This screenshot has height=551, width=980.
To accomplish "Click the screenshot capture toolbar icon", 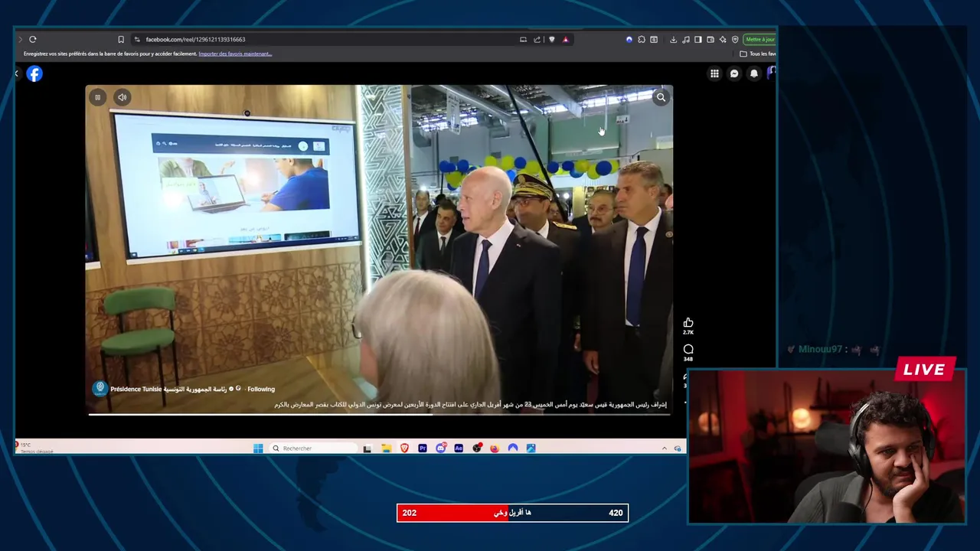I will (654, 39).
